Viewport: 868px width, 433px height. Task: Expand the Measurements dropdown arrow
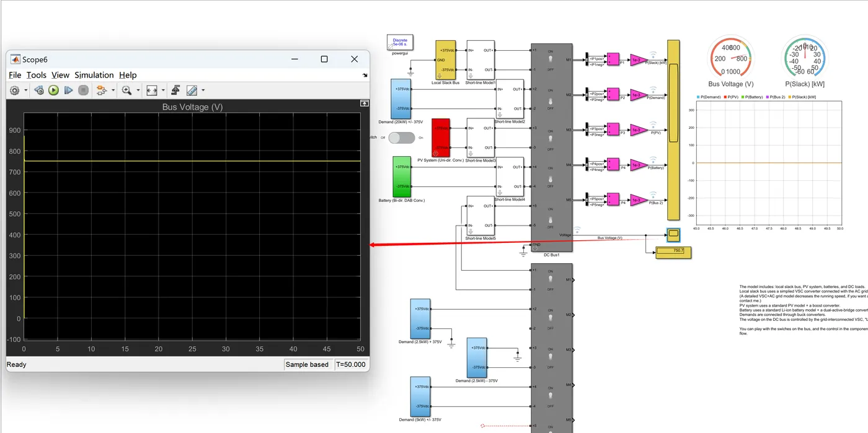(203, 91)
